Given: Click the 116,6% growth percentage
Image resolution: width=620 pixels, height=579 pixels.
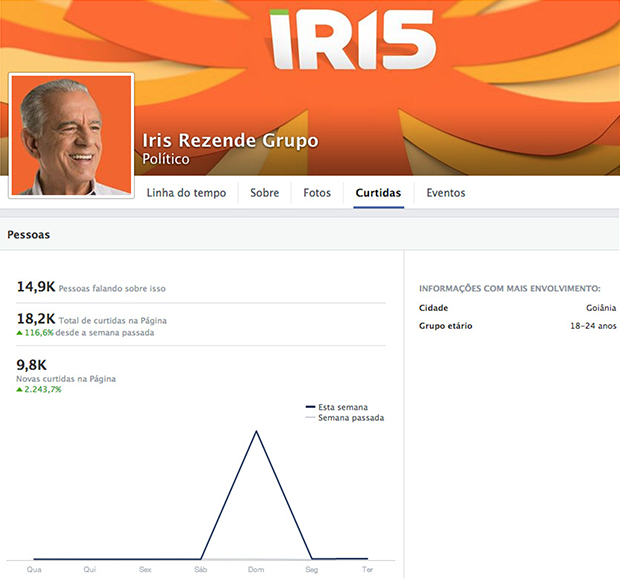Looking at the screenshot, I should tap(39, 333).
